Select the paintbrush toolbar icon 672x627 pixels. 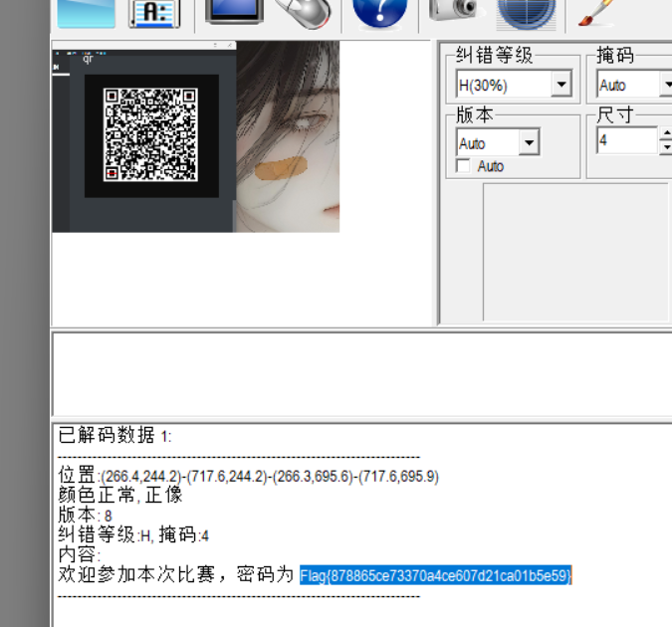(597, 13)
